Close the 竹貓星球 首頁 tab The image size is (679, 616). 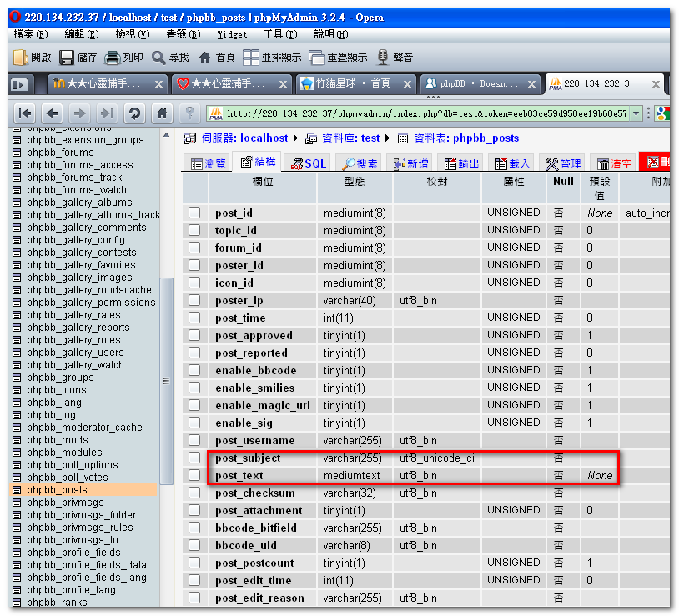pyautogui.click(x=407, y=84)
